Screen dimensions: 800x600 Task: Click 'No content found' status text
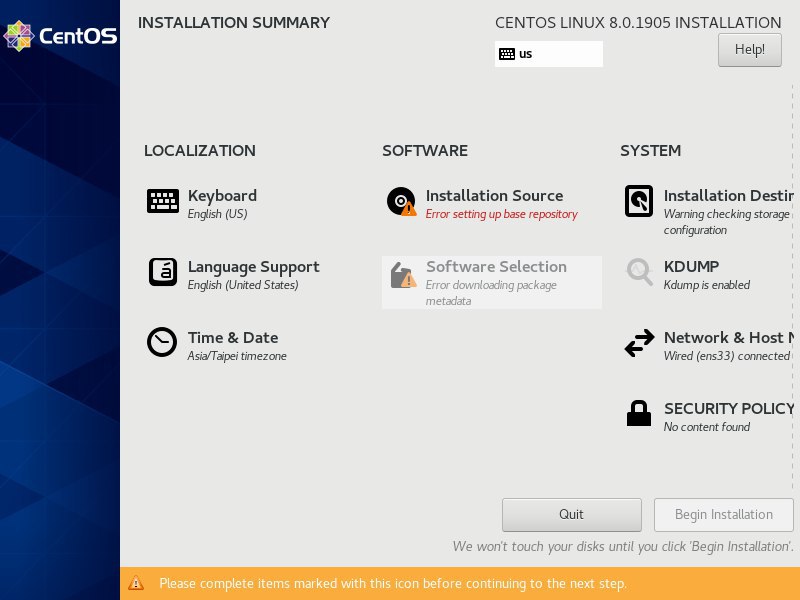[x=707, y=427]
